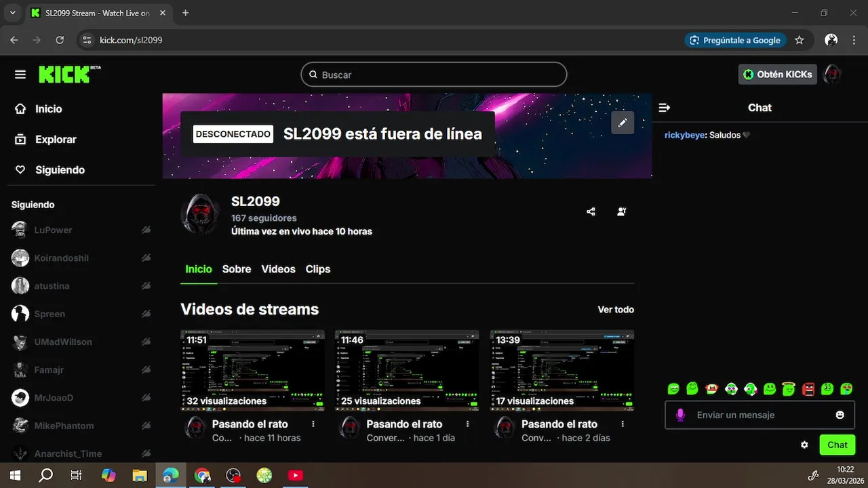Screen dimensions: 868x488
Task: Click 167 seguidores text
Action: [264, 218]
